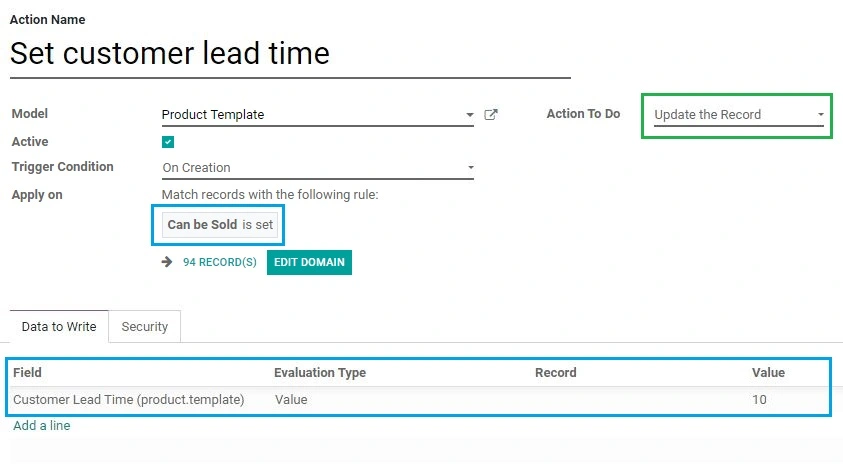Select the Data to Write tab
The height and width of the screenshot is (470, 843).
point(59,326)
